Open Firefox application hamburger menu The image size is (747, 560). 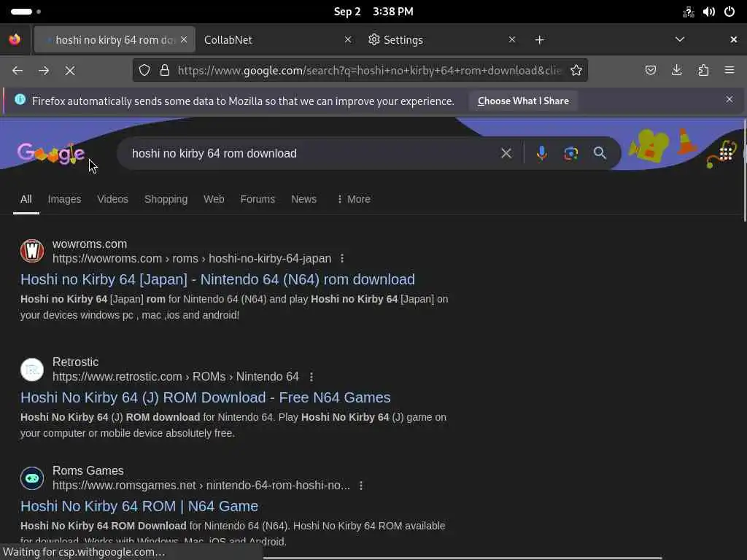729,71
